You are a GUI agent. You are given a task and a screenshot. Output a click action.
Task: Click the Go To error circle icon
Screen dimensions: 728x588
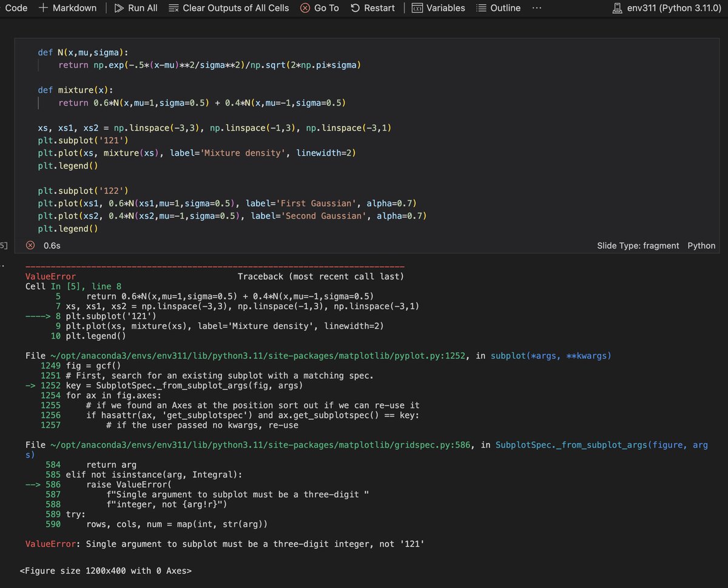click(305, 8)
